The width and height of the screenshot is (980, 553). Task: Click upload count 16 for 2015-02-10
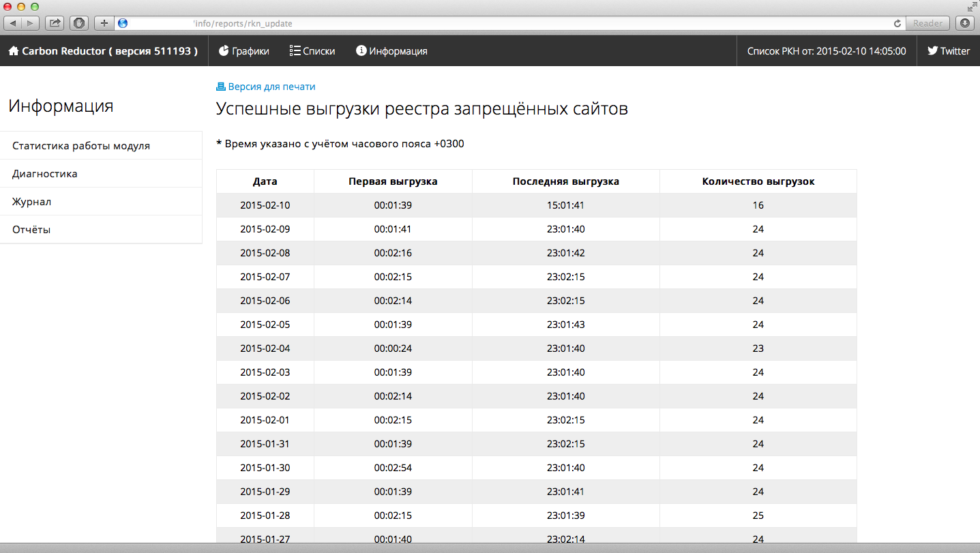coord(758,205)
